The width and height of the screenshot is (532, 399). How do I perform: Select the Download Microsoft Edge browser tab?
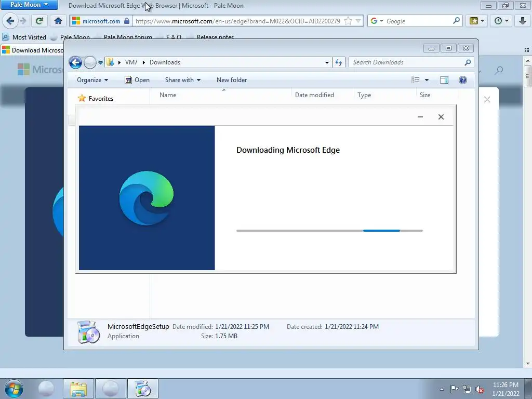point(33,50)
